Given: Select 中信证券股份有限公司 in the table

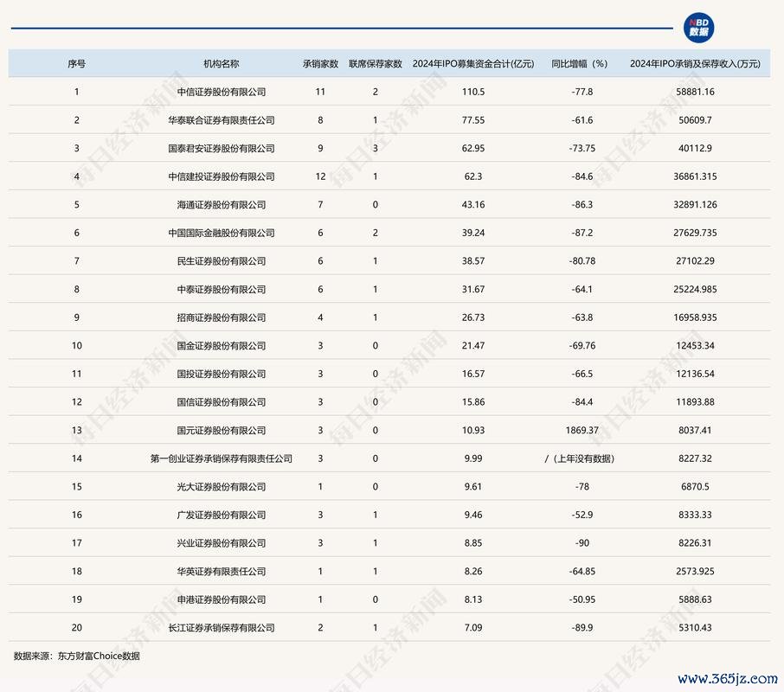Looking at the screenshot, I should (x=222, y=92).
